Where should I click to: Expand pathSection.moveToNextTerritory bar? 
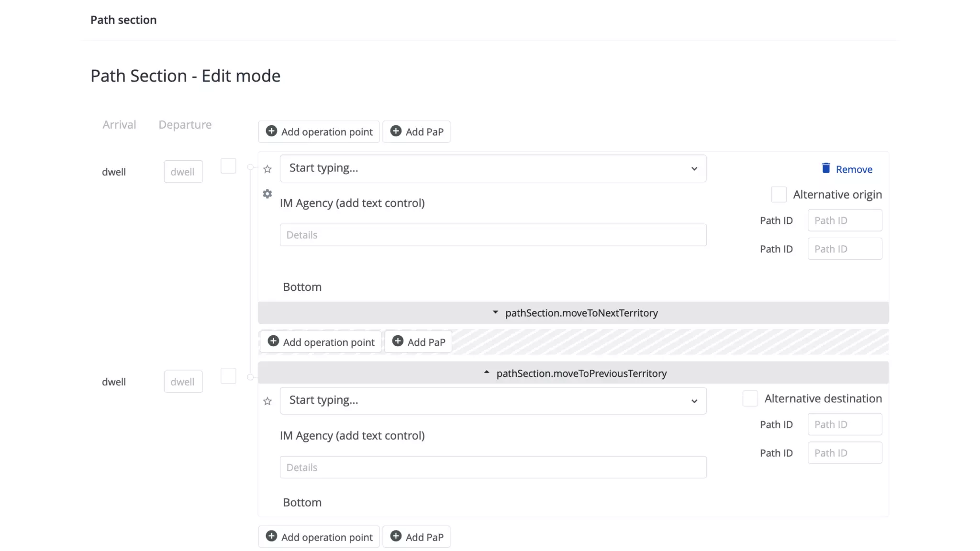coord(573,313)
